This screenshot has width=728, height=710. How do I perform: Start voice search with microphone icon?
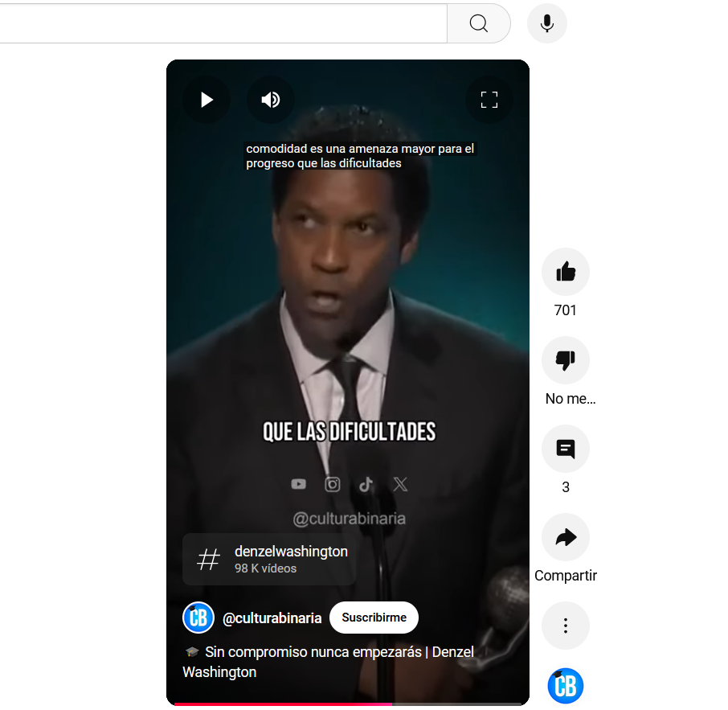(x=547, y=23)
